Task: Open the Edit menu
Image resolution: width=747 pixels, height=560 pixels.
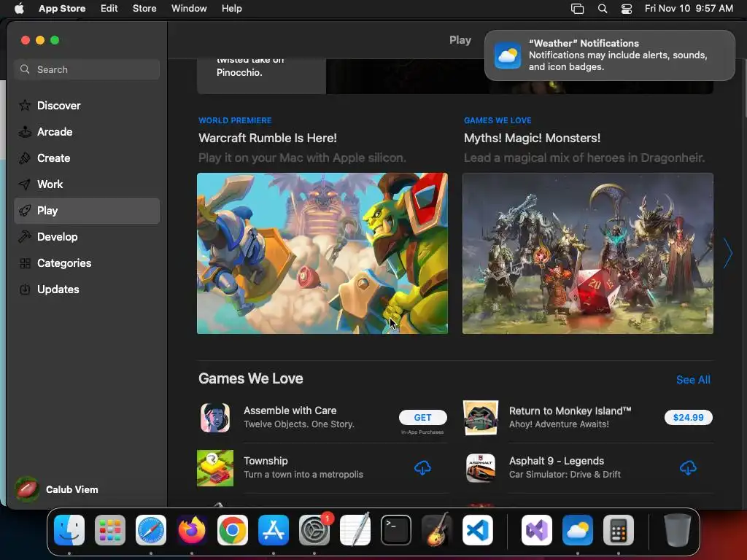Action: [x=109, y=8]
